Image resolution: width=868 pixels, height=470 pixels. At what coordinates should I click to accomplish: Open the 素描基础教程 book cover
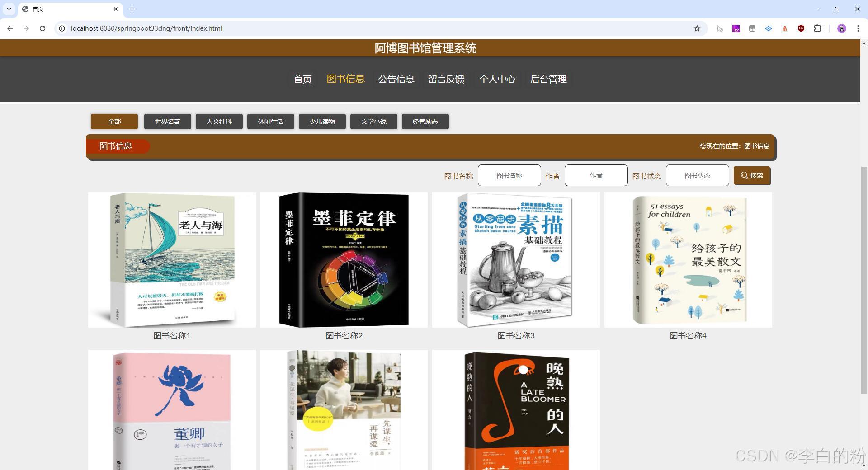coord(516,260)
